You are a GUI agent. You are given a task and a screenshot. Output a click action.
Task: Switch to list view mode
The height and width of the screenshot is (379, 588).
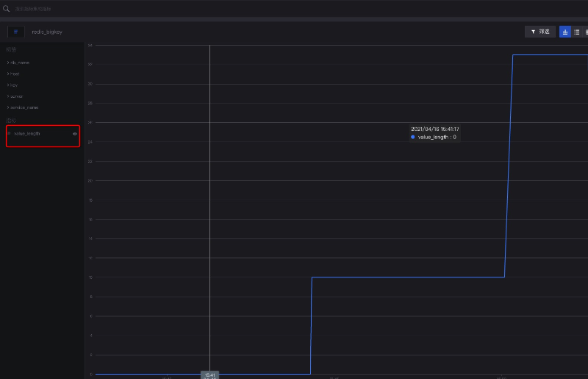pos(577,32)
